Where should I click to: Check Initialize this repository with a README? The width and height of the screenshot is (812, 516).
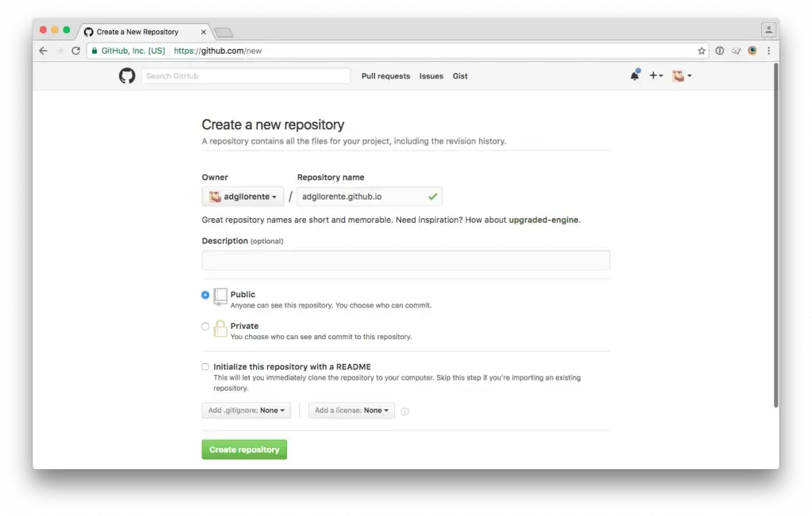[205, 366]
